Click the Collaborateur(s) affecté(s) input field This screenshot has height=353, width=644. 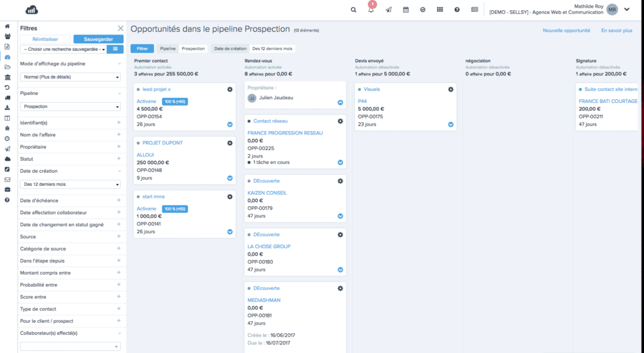(x=70, y=346)
